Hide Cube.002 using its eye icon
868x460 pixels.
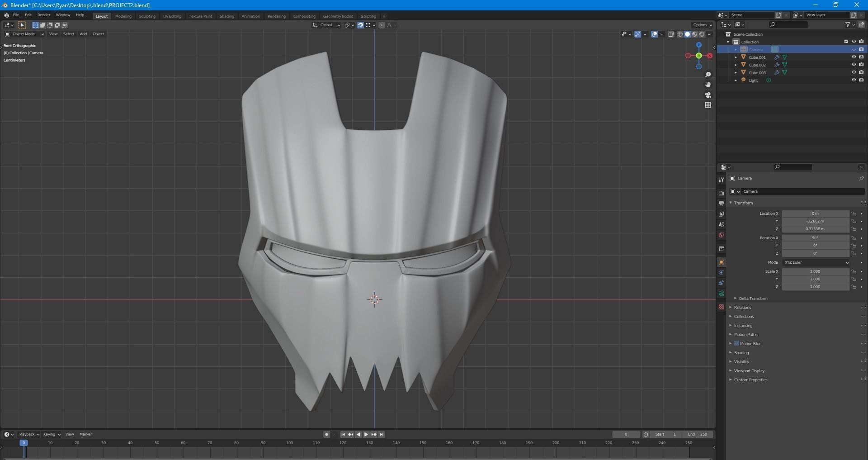click(x=854, y=65)
